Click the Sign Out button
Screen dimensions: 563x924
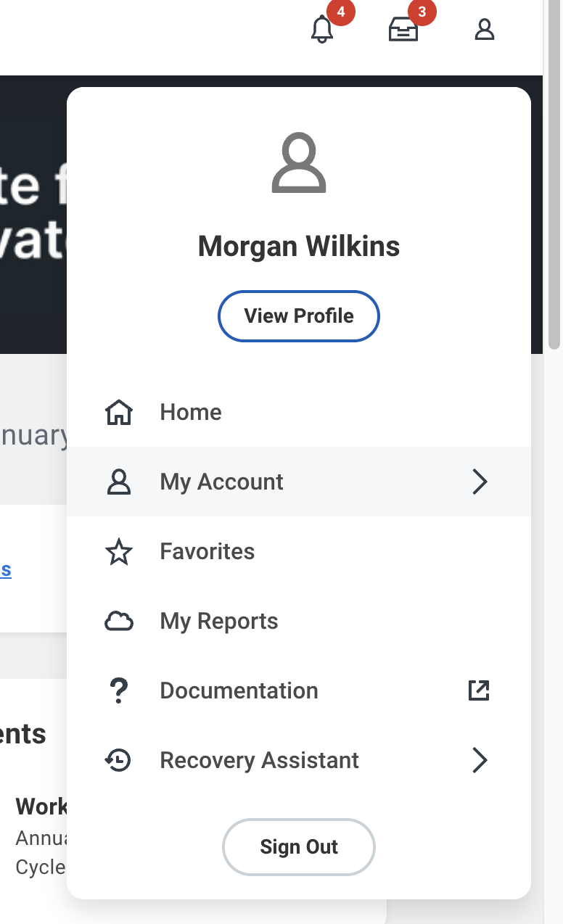pyautogui.click(x=299, y=847)
